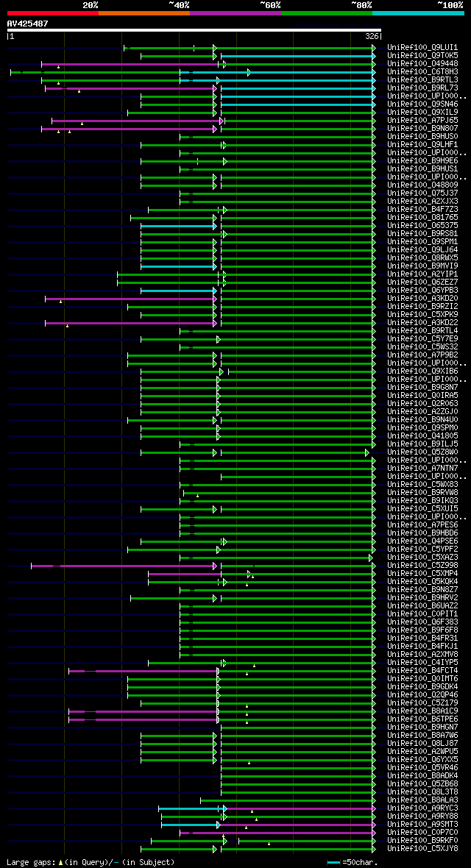Open hit UniRef100_A7PJ65
471x868 pixels.
point(422,121)
